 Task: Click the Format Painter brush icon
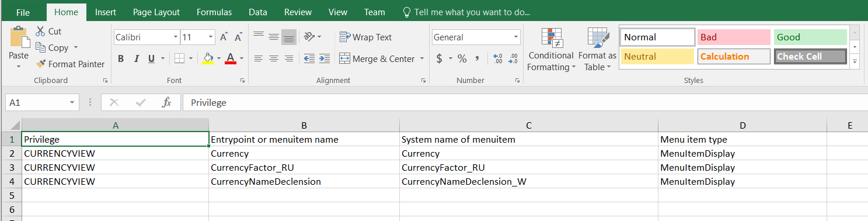[x=41, y=64]
